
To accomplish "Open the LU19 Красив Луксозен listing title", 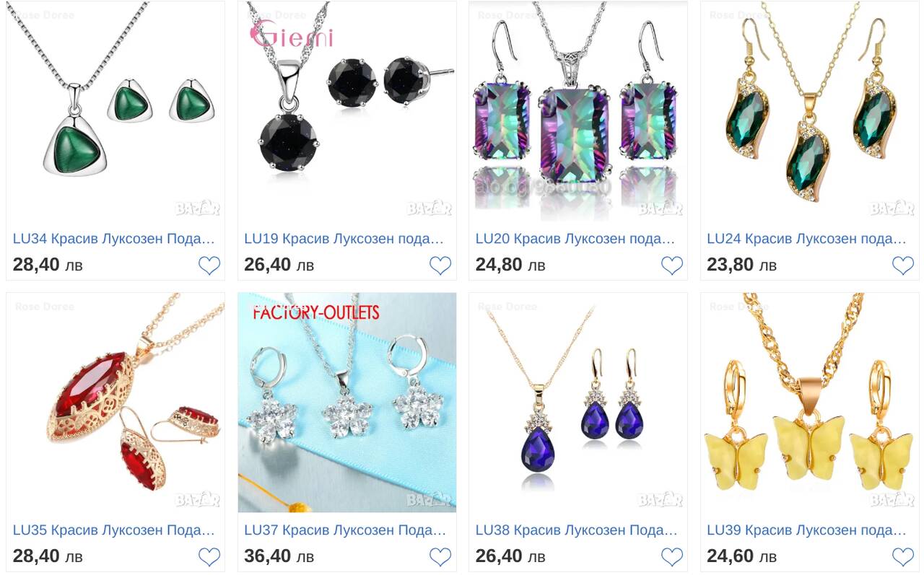I will (344, 239).
